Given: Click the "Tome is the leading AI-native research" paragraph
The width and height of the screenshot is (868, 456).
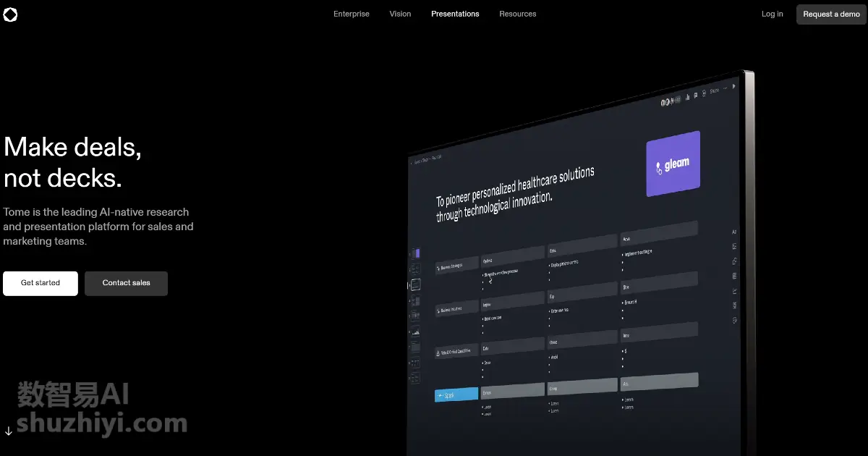Looking at the screenshot, I should tap(98, 227).
